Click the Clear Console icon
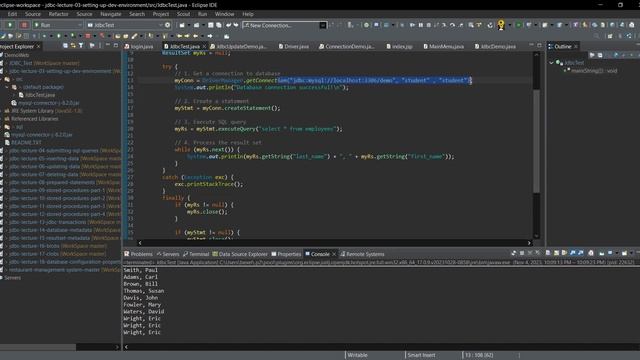The height and width of the screenshot is (360, 640). (x=547, y=253)
